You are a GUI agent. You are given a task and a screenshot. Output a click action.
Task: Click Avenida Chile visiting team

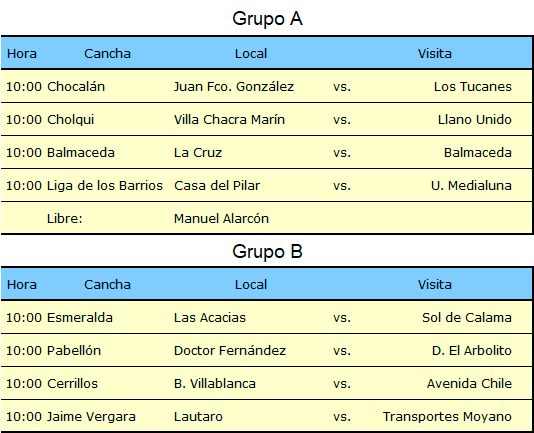469,384
